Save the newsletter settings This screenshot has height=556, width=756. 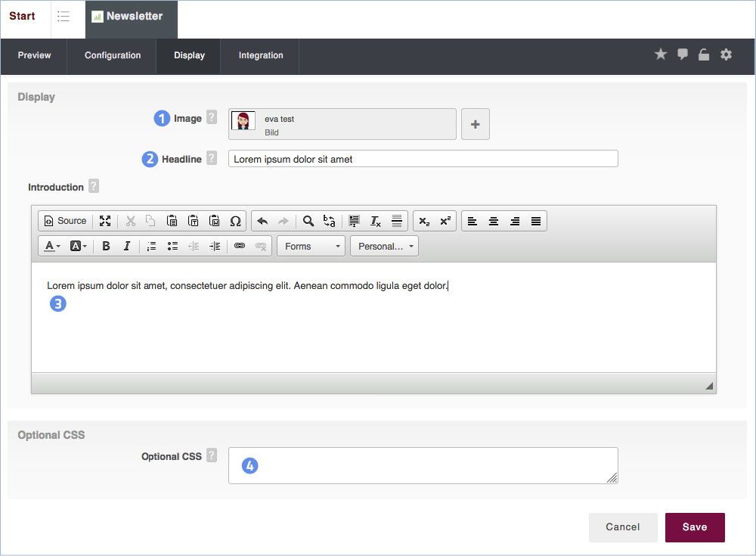click(694, 527)
